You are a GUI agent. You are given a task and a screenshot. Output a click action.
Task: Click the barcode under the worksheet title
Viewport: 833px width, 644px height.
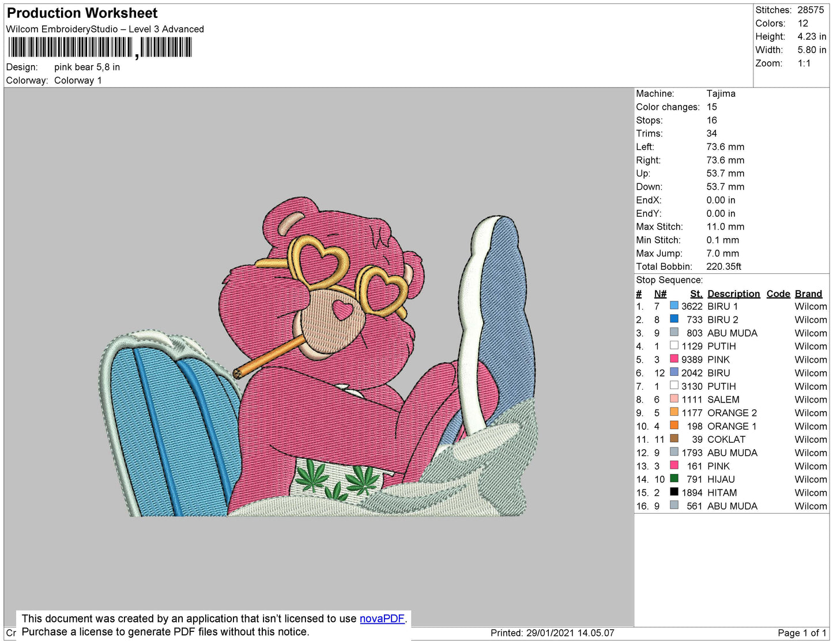click(100, 47)
